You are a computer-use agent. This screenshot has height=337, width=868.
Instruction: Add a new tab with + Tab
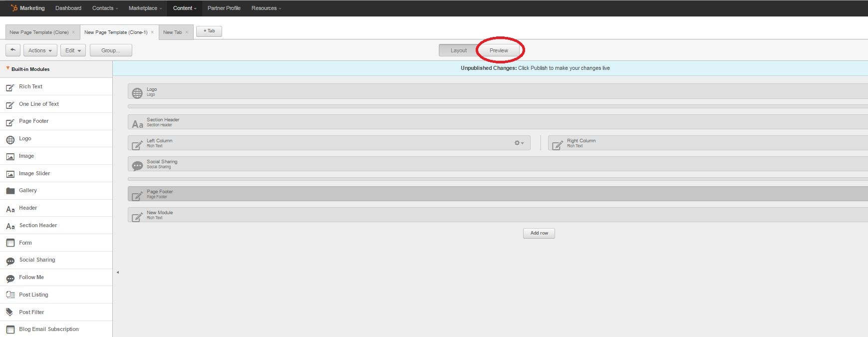[x=209, y=31]
